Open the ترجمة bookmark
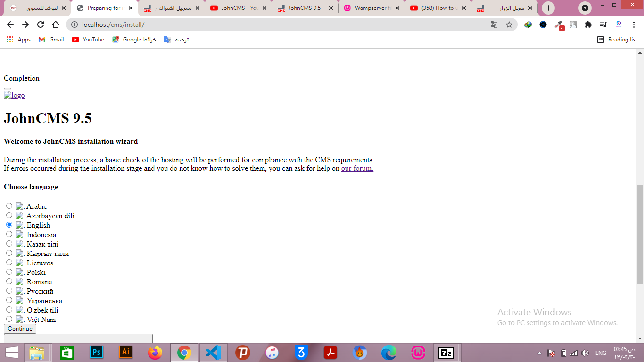 coord(176,40)
